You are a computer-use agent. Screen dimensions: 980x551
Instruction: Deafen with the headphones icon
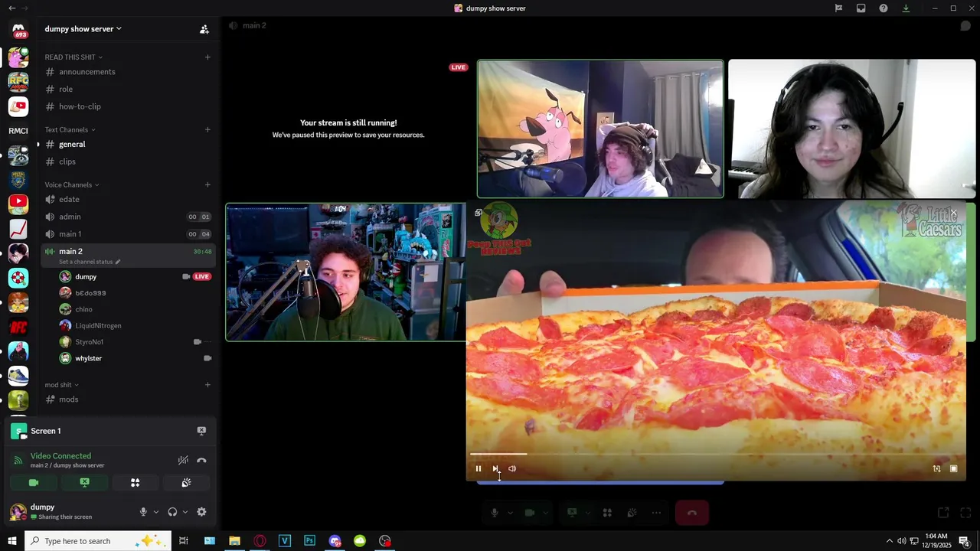click(x=172, y=512)
